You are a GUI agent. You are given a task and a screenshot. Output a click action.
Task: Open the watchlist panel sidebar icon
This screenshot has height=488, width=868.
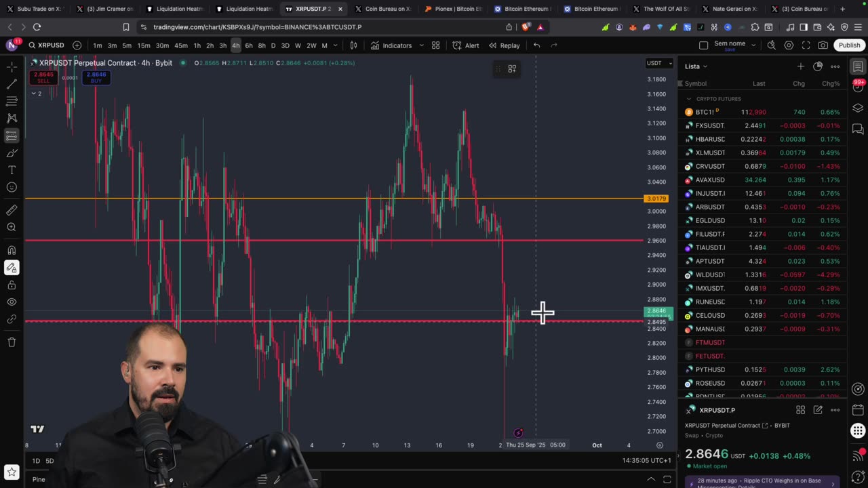[858, 66]
